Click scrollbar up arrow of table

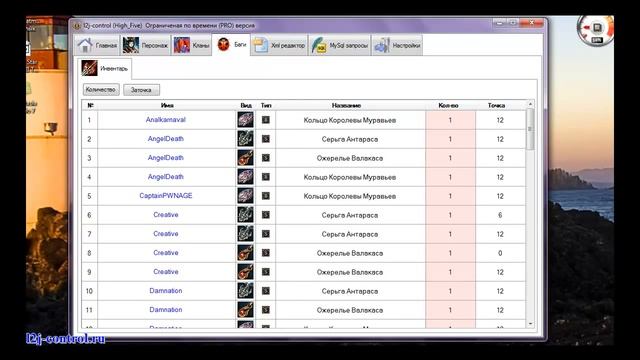coord(530,104)
